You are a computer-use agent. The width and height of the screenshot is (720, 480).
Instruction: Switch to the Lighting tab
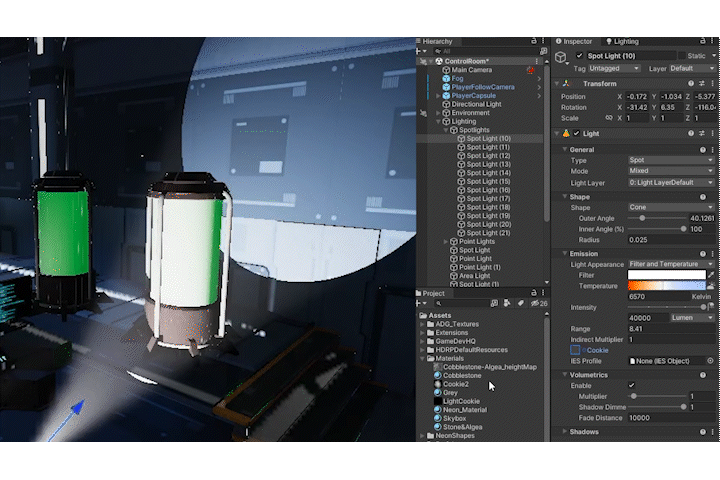tap(624, 41)
